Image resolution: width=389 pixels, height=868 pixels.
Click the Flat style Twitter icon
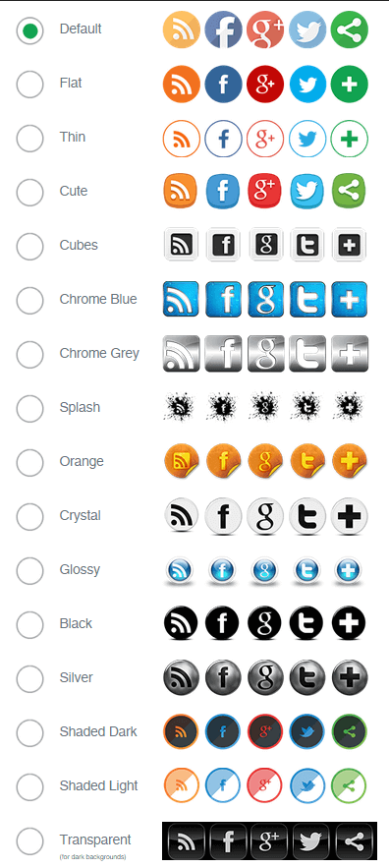point(307,85)
